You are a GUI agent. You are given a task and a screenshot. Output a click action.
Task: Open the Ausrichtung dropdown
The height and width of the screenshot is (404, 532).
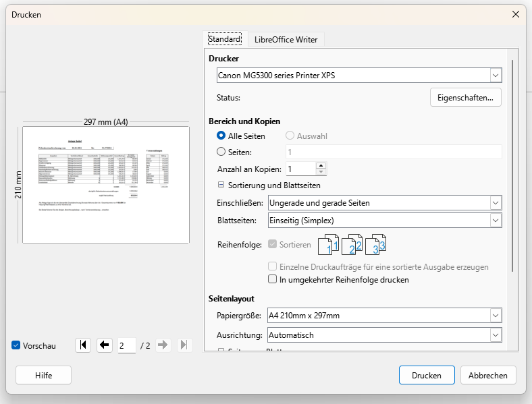[496, 335]
